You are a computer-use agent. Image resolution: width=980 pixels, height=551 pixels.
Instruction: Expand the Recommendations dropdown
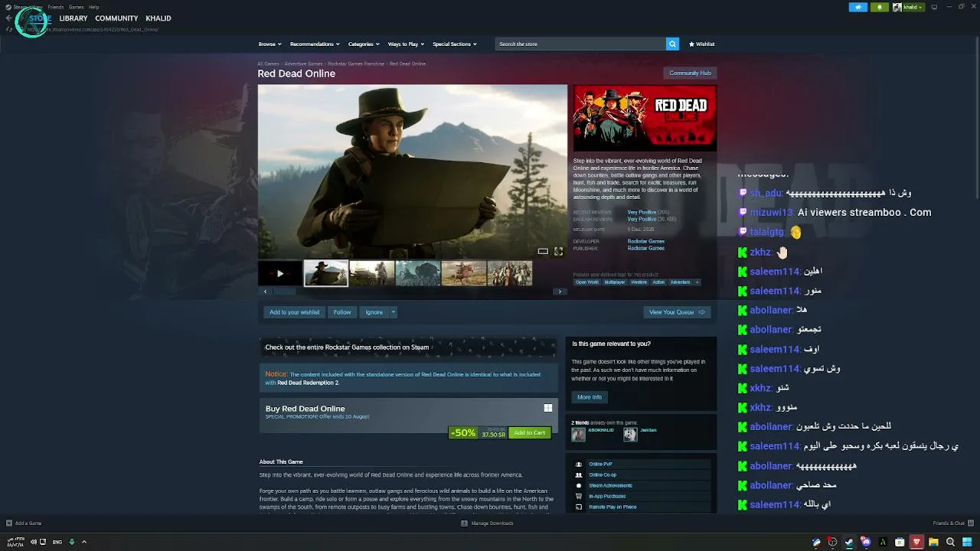click(x=314, y=44)
